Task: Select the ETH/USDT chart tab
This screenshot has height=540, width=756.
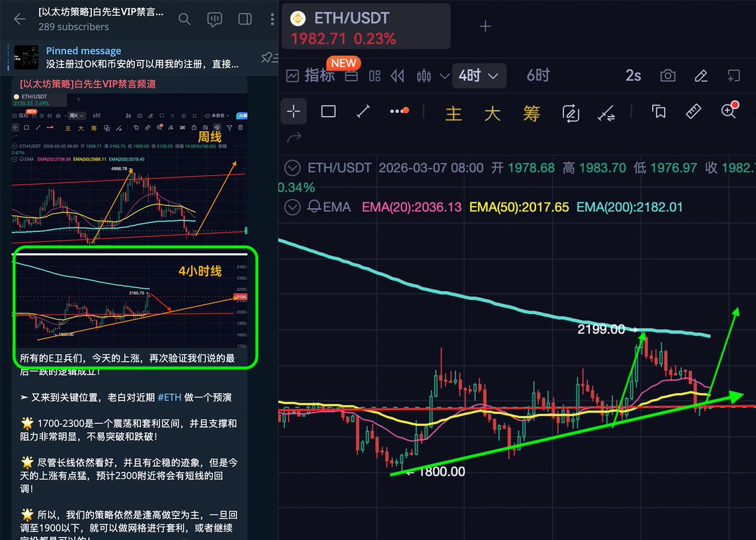Action: pos(366,26)
